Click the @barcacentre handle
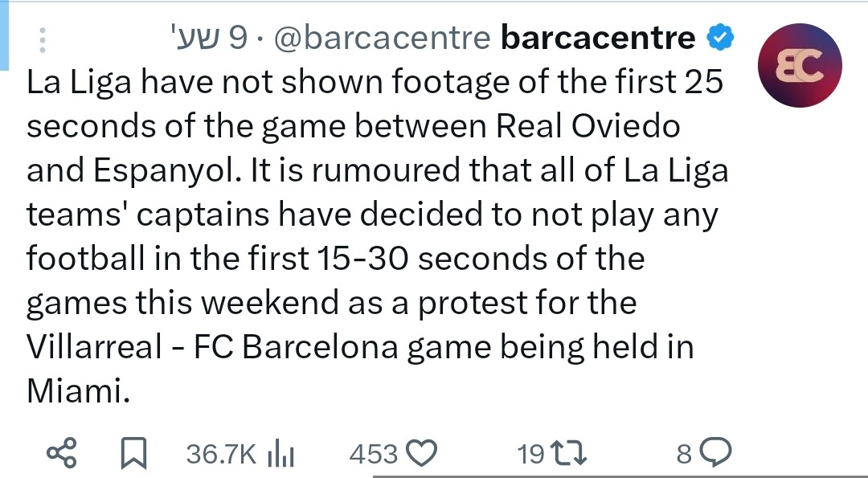The width and height of the screenshot is (868, 478). point(382,38)
